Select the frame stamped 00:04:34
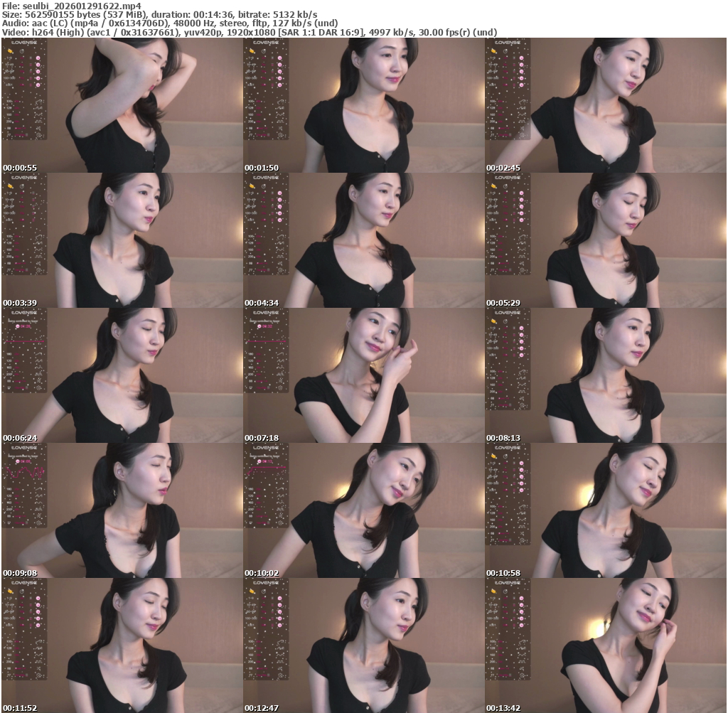This screenshot has height=713, width=728. 363,240
